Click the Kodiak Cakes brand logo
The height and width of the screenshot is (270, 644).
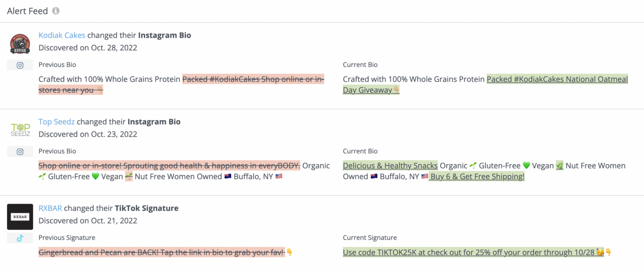click(20, 43)
